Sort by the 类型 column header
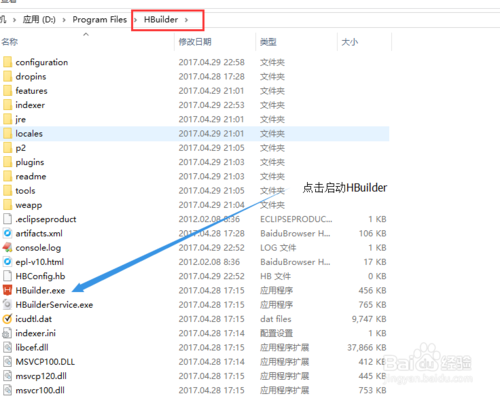 click(x=268, y=42)
